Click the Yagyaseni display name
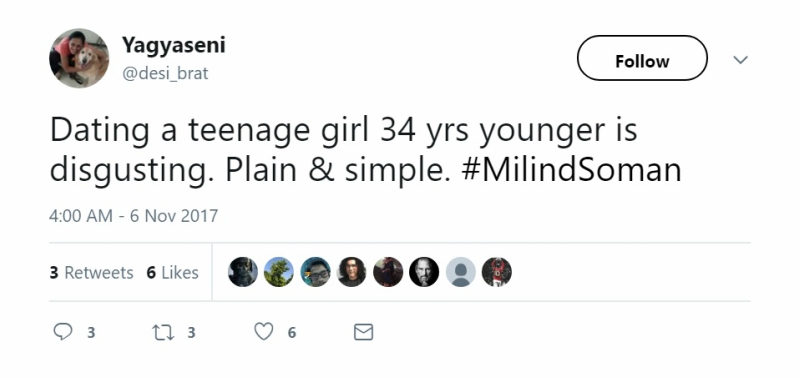Viewport: 800px width, 378px height. (173, 45)
